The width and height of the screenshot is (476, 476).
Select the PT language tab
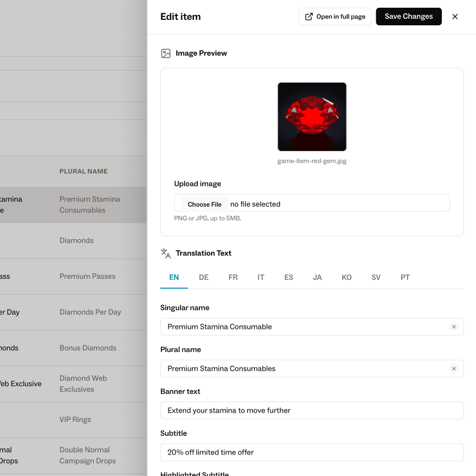tap(405, 278)
